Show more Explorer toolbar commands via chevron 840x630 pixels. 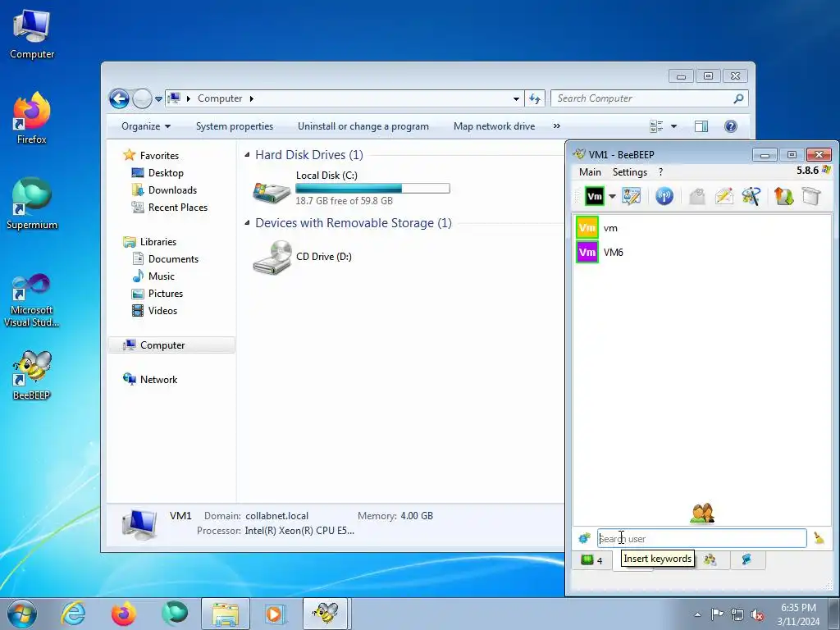(x=557, y=126)
